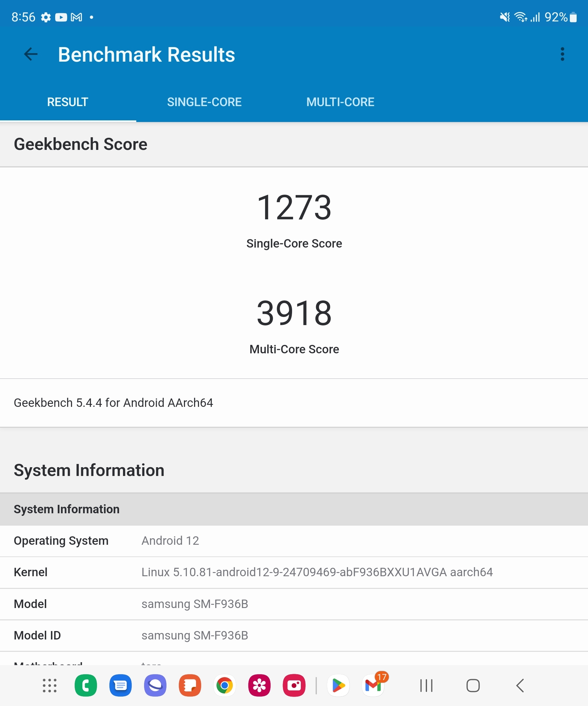Tap the system Back navigation chevron
The width and height of the screenshot is (588, 706).
520,686
